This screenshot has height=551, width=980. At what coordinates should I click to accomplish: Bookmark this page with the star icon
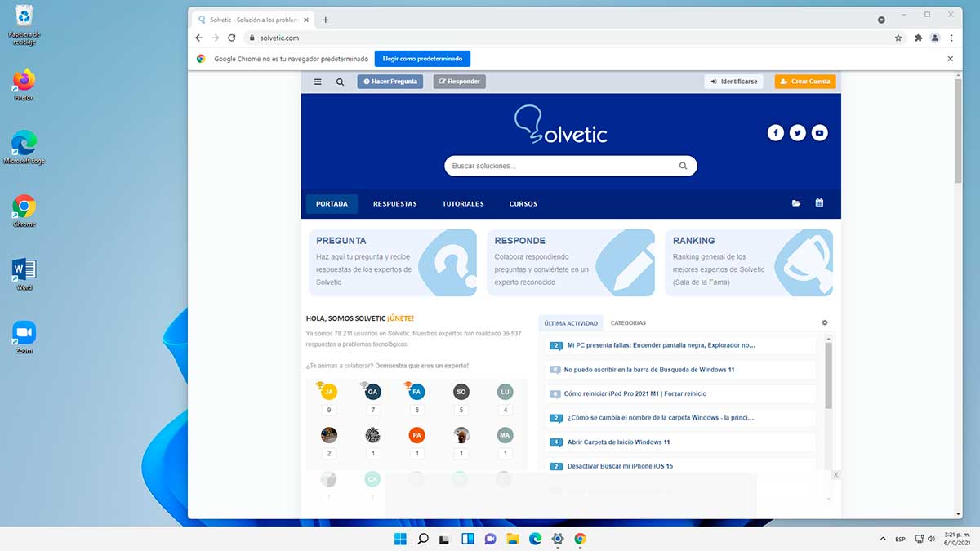(898, 38)
